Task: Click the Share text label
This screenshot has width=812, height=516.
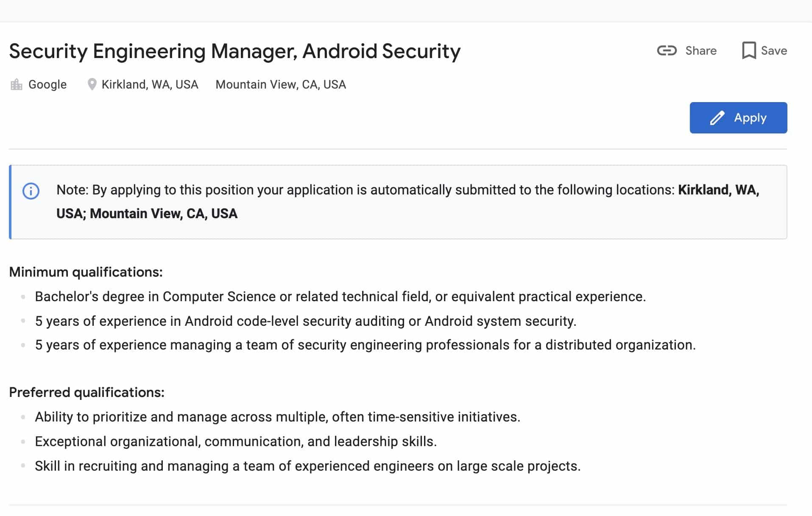Action: point(701,51)
